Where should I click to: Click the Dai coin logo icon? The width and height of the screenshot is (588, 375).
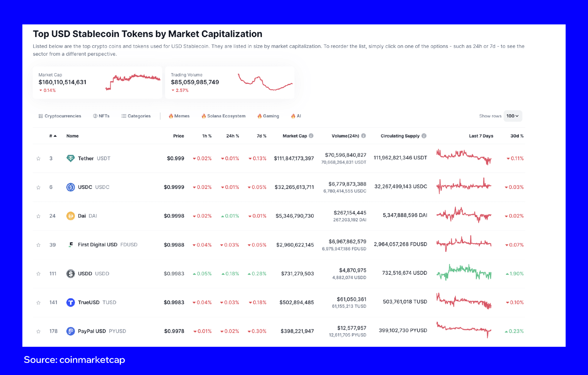coord(71,216)
